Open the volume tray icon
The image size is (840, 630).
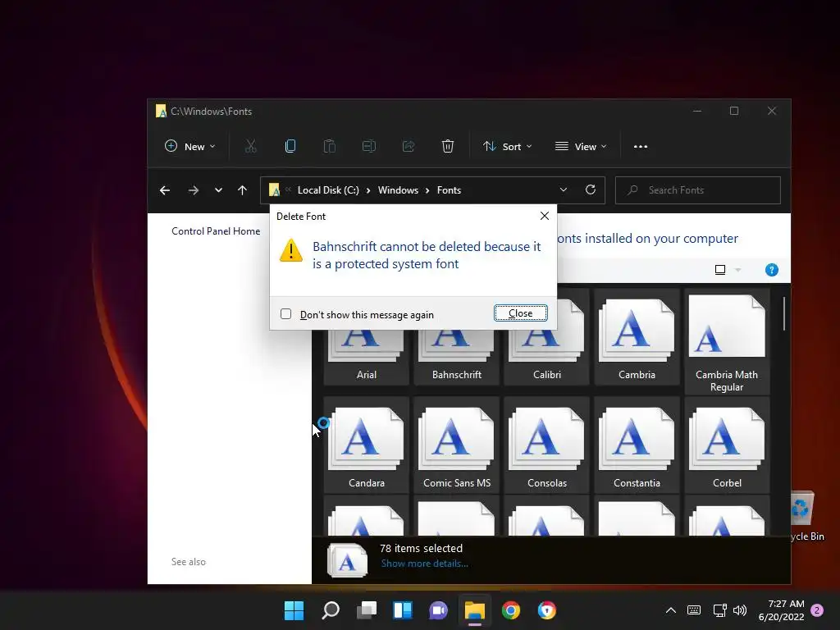pos(740,610)
